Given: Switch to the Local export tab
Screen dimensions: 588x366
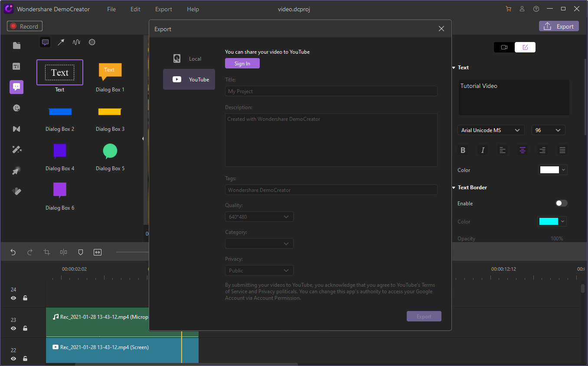Looking at the screenshot, I should pos(189,58).
